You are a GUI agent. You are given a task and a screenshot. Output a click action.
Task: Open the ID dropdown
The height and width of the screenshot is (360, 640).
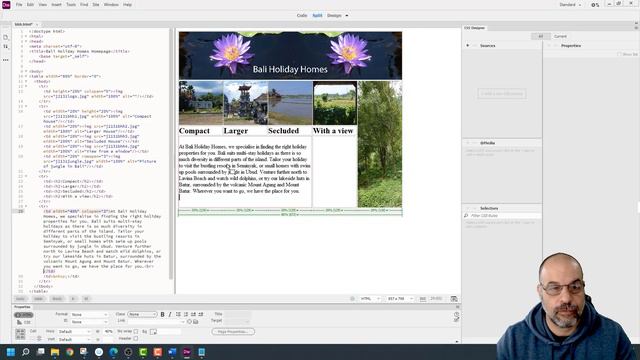coord(89,322)
